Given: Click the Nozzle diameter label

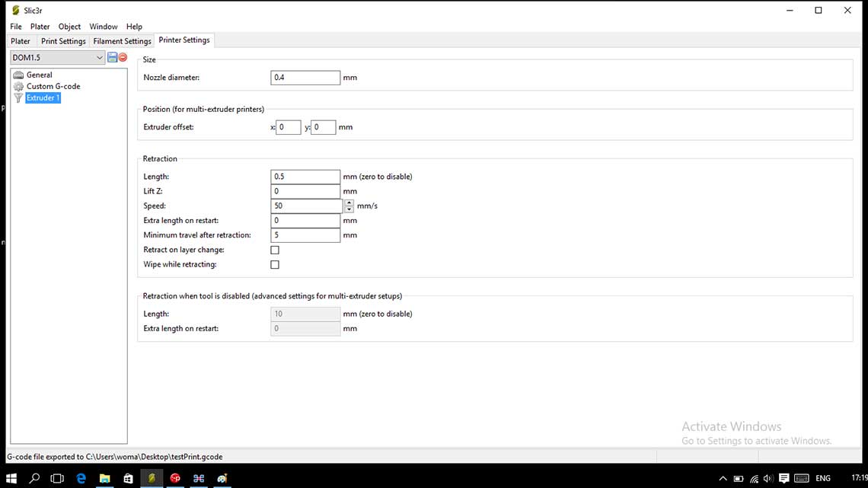Looking at the screenshot, I should (171, 78).
